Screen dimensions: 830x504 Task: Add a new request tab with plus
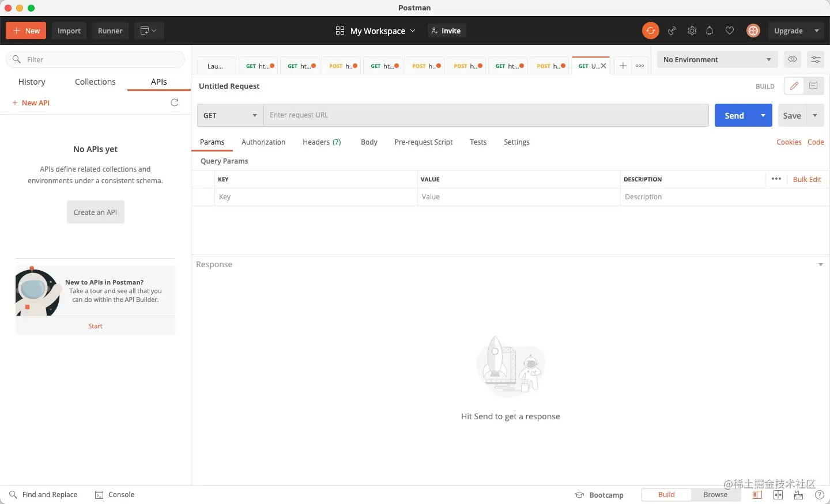pyautogui.click(x=622, y=66)
